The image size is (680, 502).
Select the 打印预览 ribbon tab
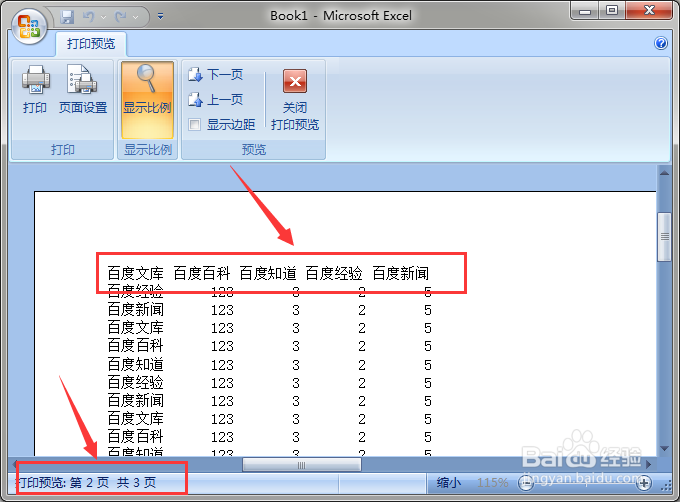[91, 43]
